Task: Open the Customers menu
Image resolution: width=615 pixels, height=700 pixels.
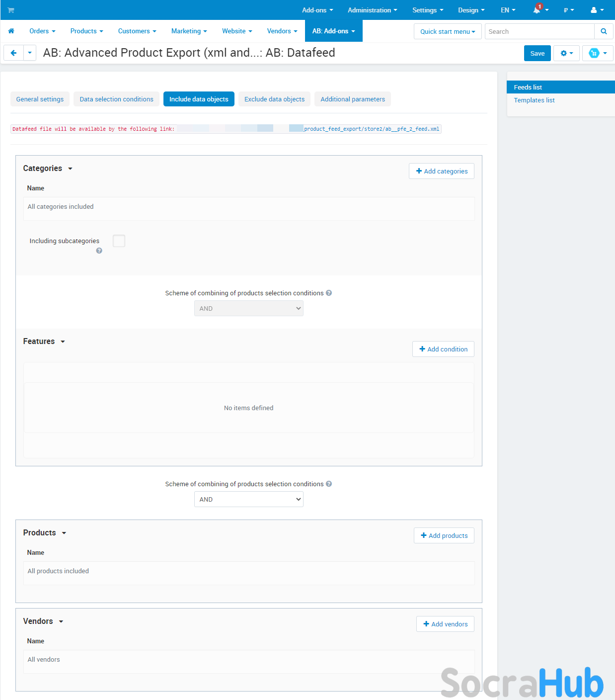Action: pyautogui.click(x=137, y=31)
